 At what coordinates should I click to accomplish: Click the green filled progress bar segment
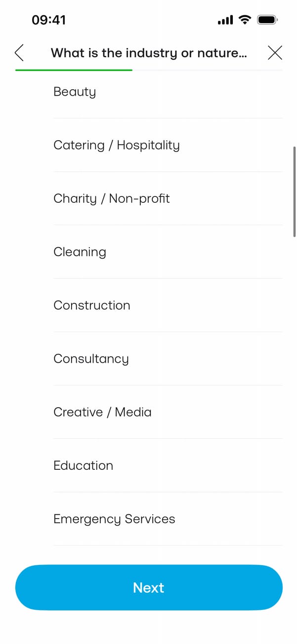click(74, 70)
